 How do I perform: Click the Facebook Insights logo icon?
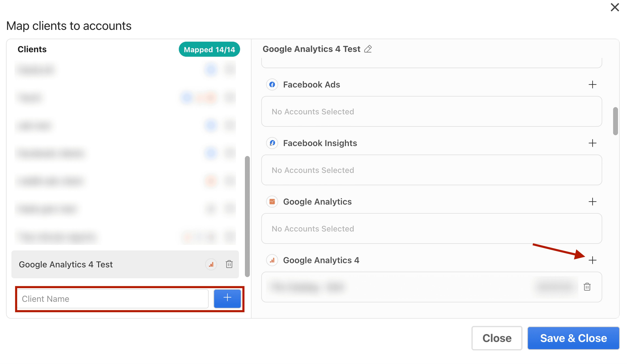272,143
